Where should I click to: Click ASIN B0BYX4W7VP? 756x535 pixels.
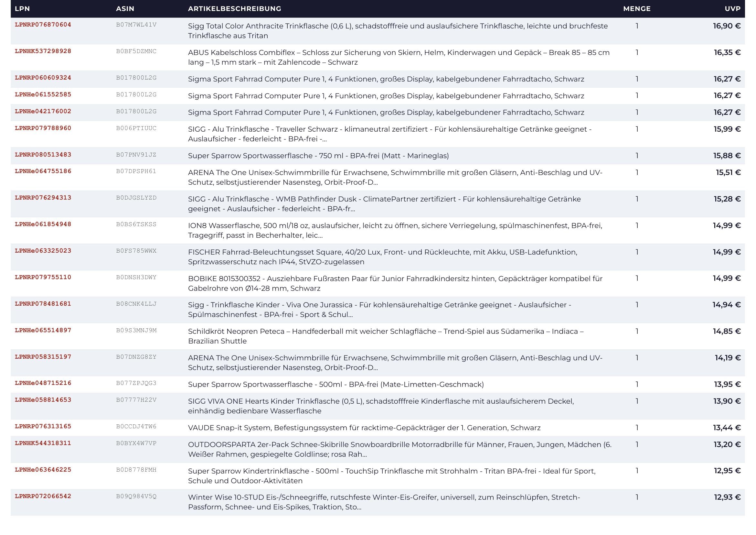(x=136, y=443)
